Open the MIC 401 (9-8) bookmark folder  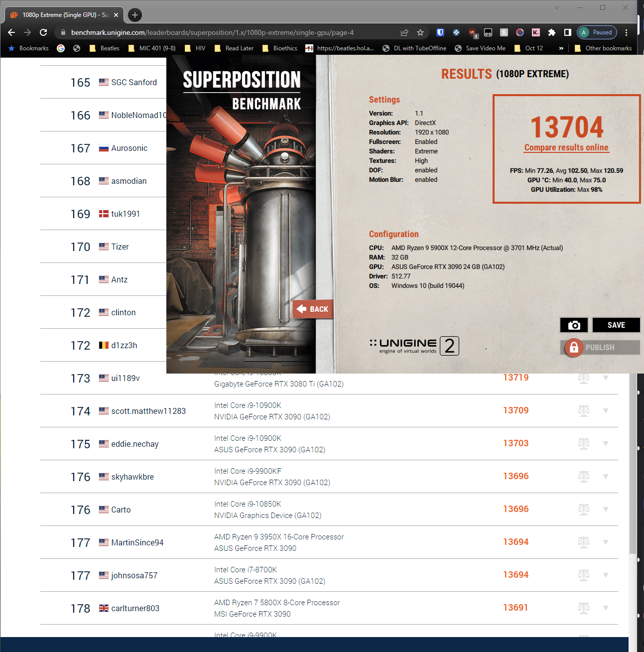(x=152, y=48)
